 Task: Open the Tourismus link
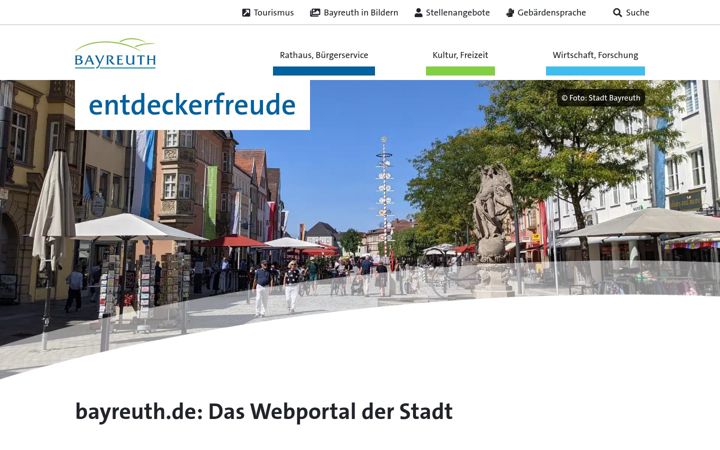[x=268, y=13]
